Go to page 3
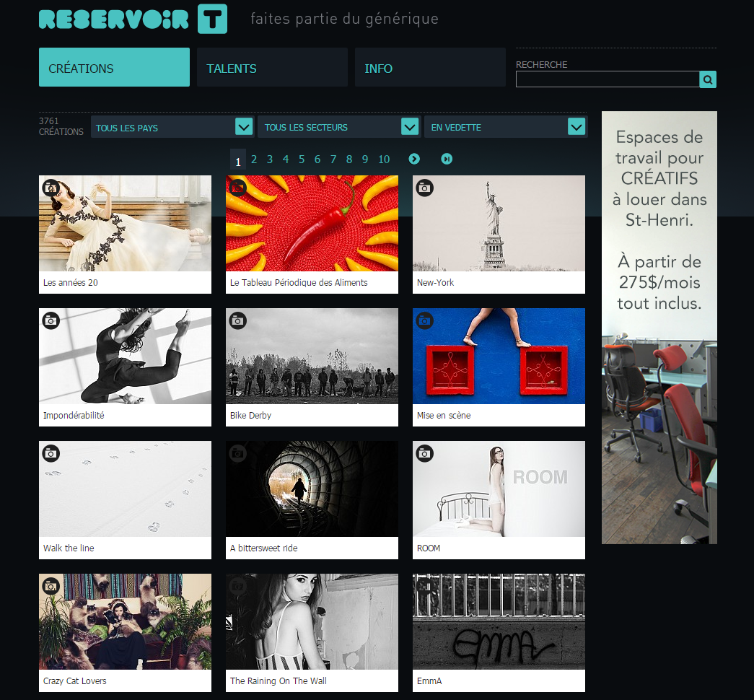Viewport: 754px width, 700px height. point(270,159)
